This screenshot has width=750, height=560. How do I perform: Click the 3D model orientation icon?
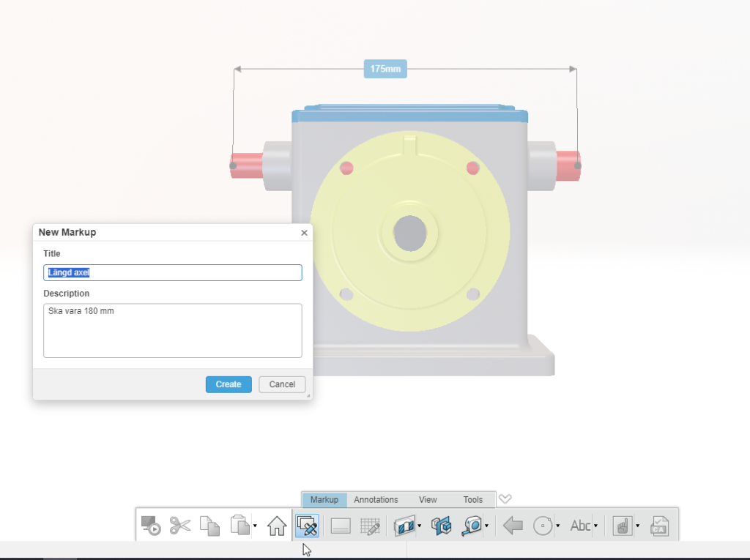point(442,526)
